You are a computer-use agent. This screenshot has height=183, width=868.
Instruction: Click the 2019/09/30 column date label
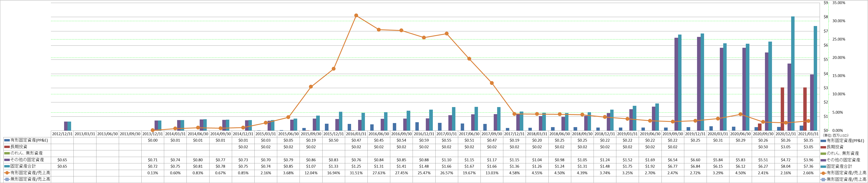[x=672, y=134]
